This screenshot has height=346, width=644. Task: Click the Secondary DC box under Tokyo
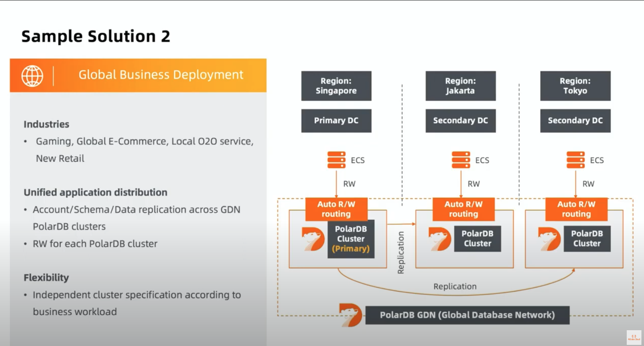coord(575,120)
